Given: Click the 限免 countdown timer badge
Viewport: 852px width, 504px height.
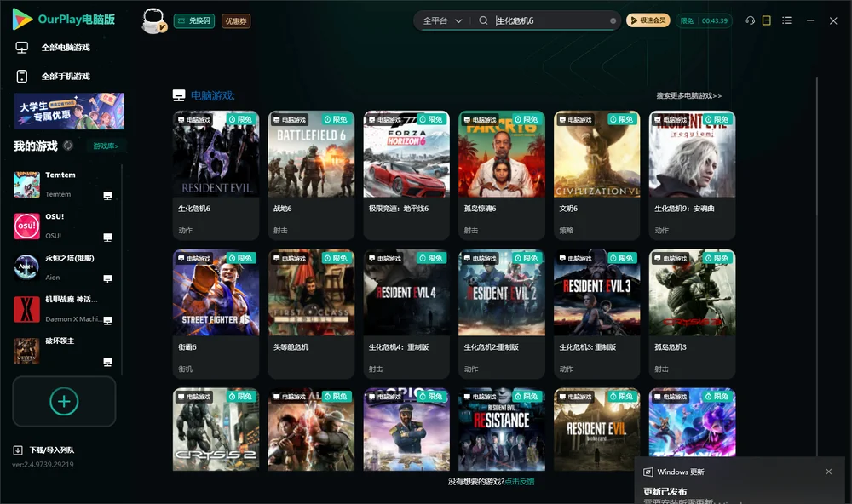Looking at the screenshot, I should click(704, 20).
